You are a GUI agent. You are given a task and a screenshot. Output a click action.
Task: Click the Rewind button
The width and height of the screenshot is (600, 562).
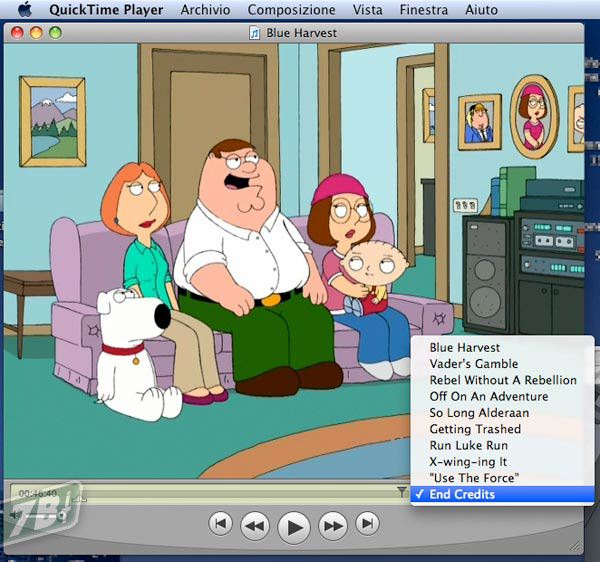tap(255, 524)
